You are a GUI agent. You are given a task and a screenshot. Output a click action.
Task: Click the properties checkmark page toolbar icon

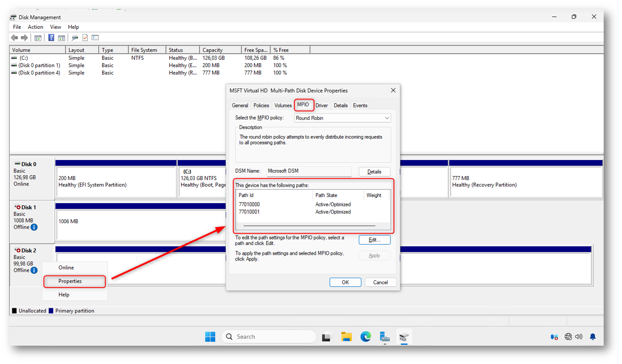(x=85, y=38)
